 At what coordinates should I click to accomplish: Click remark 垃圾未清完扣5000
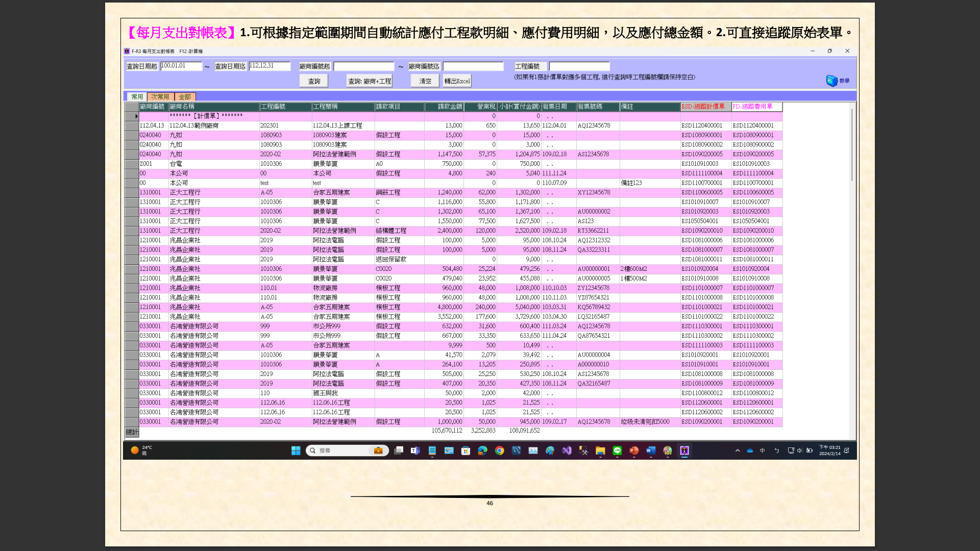[x=645, y=422]
